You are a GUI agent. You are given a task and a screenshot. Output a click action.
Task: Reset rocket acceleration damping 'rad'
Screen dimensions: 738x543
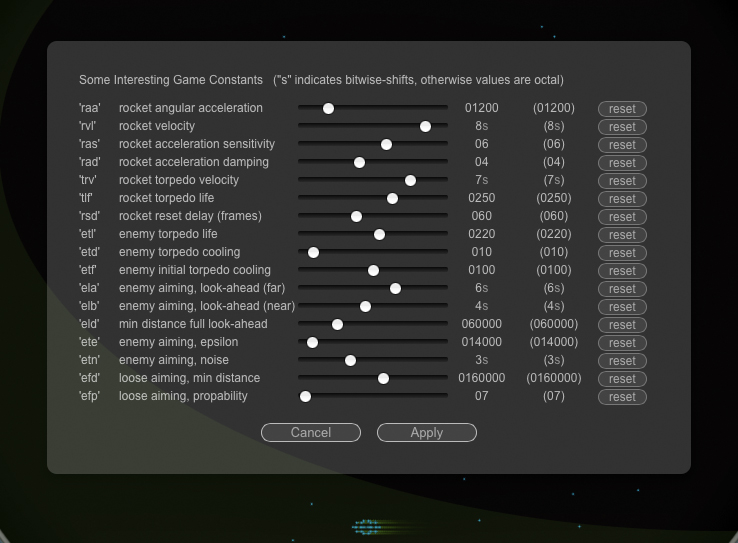pos(622,163)
